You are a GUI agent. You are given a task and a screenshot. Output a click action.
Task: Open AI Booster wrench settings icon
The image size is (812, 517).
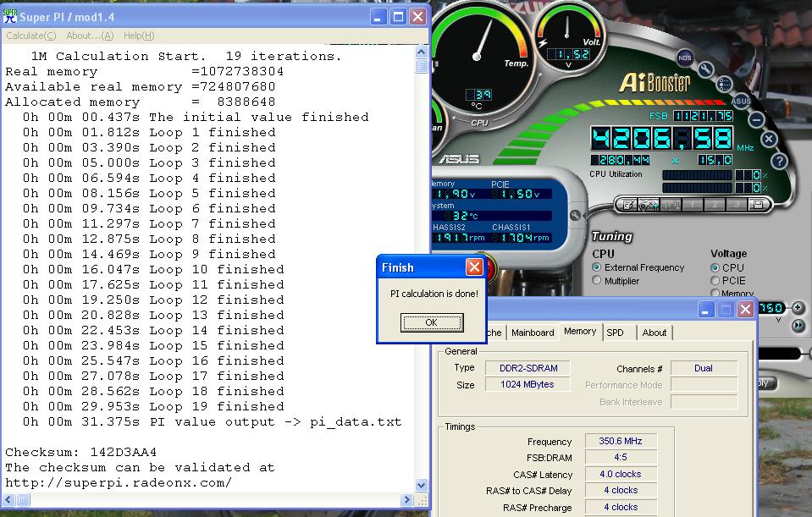coord(706,69)
